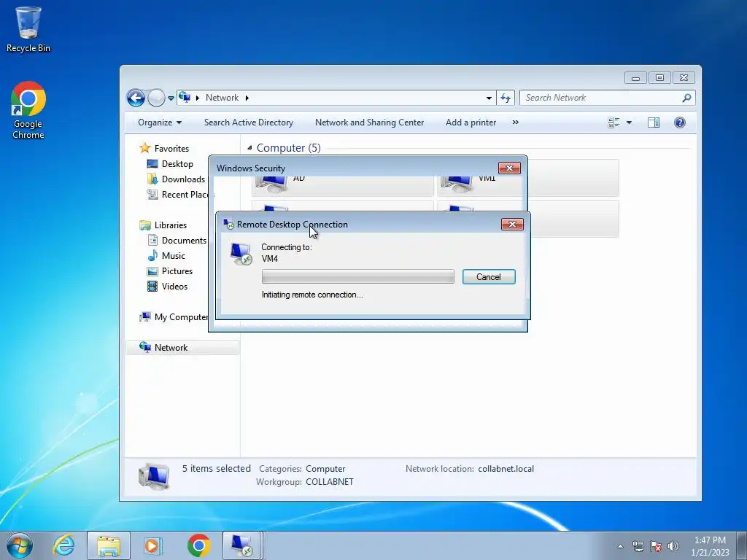Toggle the preview pane
747x560 pixels.
pyautogui.click(x=654, y=122)
